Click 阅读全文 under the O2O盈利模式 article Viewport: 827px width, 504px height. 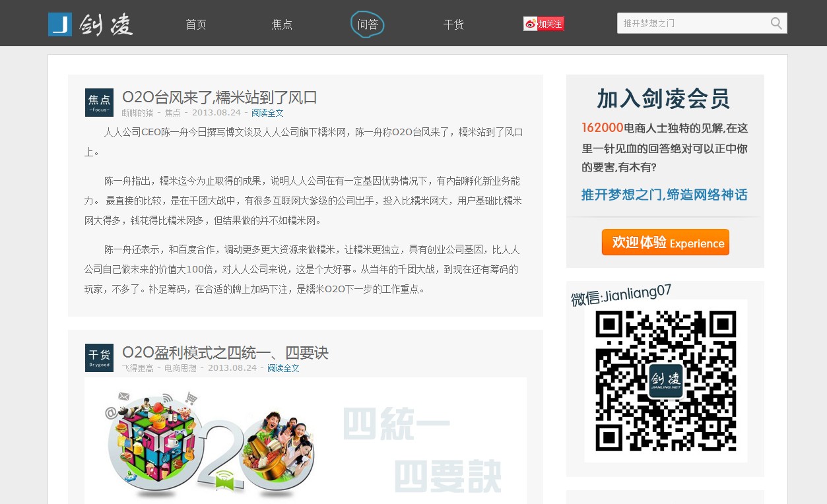(283, 368)
